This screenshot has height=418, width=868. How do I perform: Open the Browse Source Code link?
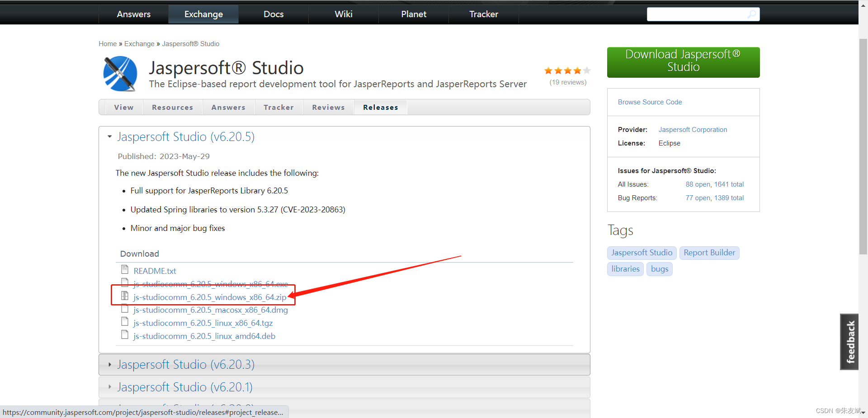pyautogui.click(x=650, y=102)
